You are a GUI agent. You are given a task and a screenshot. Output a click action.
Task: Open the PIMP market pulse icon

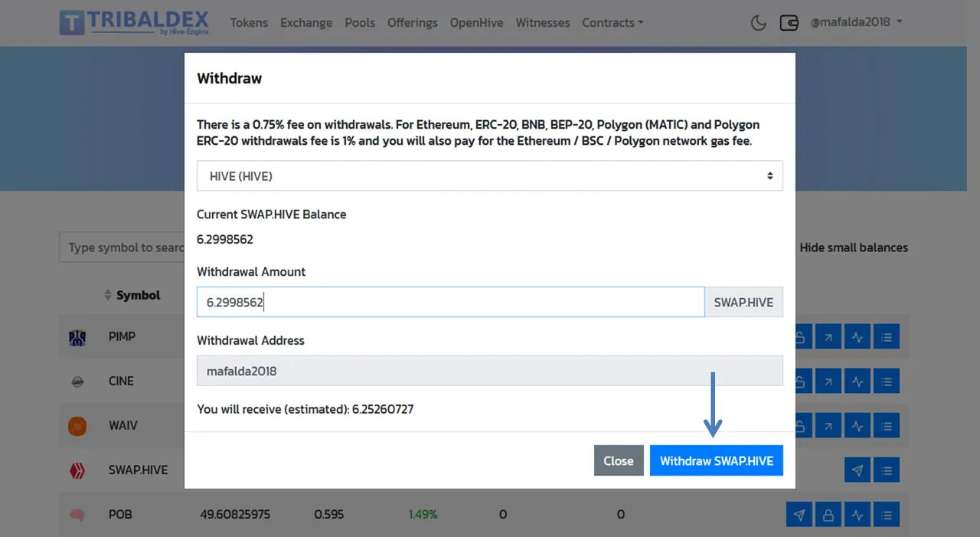[857, 336]
